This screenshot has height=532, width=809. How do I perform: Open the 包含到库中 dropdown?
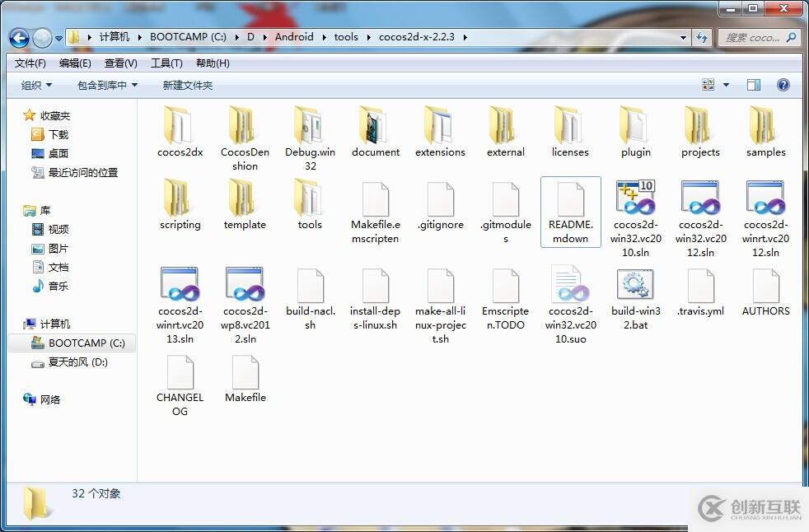[107, 85]
